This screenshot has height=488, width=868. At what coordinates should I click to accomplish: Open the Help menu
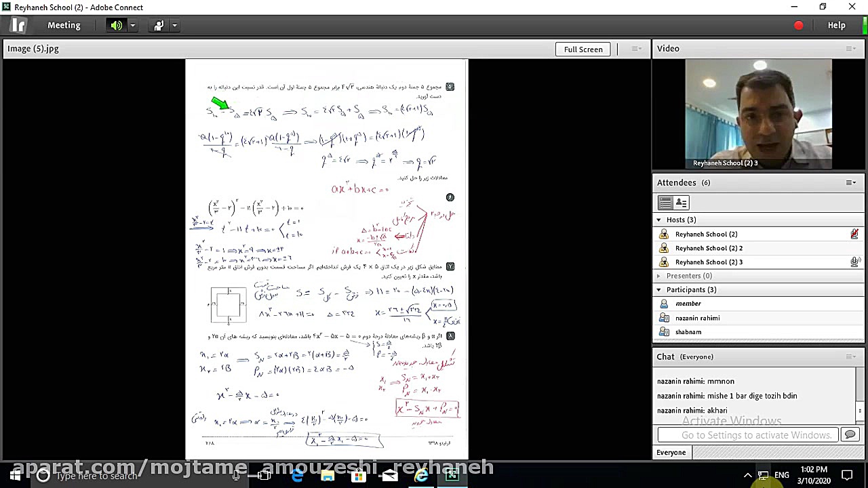click(x=836, y=25)
